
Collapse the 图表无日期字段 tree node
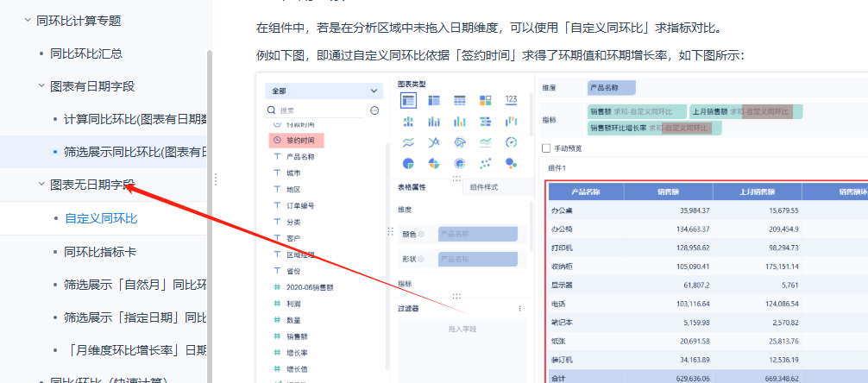[x=41, y=185]
